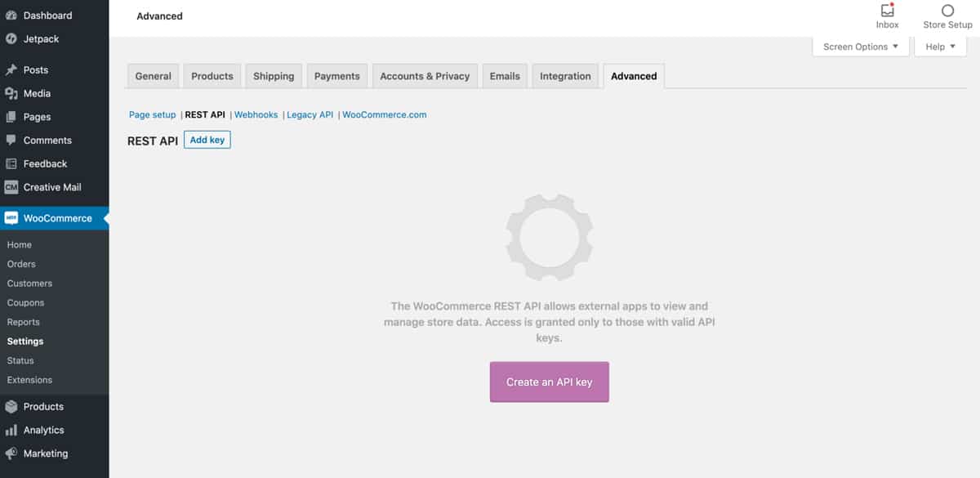Screen dimensions: 980x478
Task: Switch to the Payments tab
Action: [x=337, y=76]
